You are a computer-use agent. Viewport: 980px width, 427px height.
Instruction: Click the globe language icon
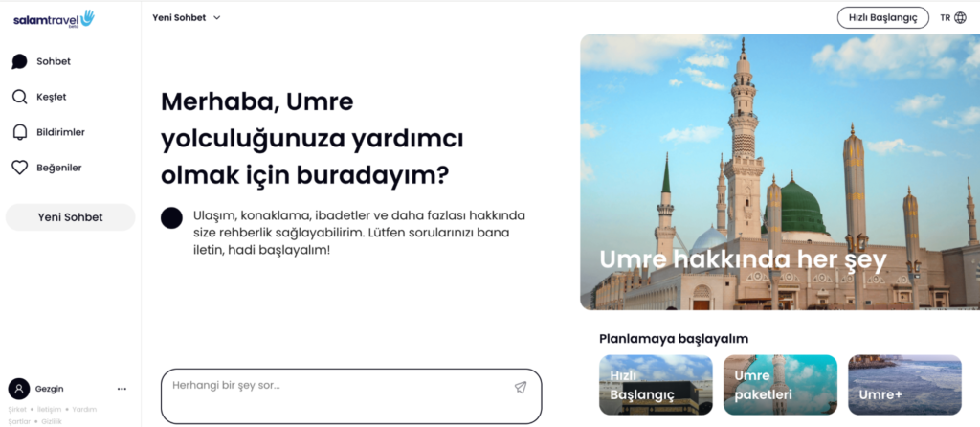point(961,17)
